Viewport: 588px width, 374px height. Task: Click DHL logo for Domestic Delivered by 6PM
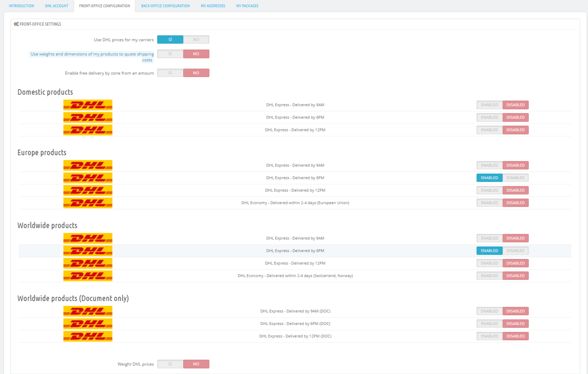tap(88, 117)
